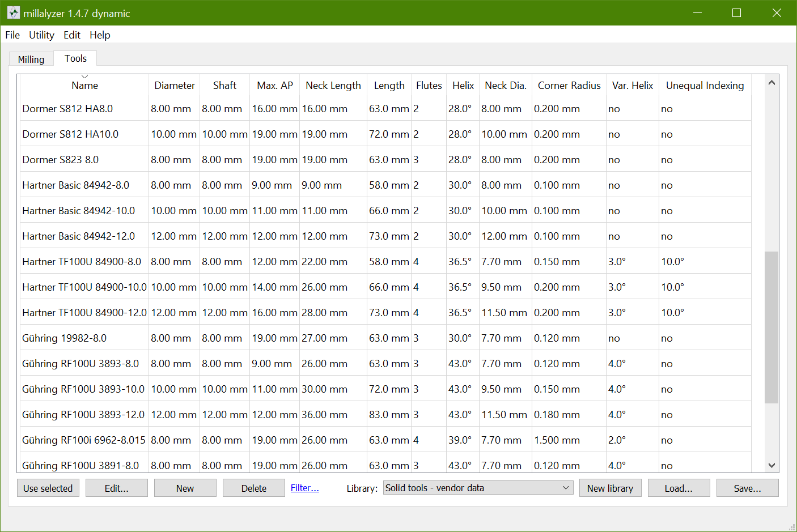Open the Utility menu
The image size is (797, 532).
[x=41, y=35]
